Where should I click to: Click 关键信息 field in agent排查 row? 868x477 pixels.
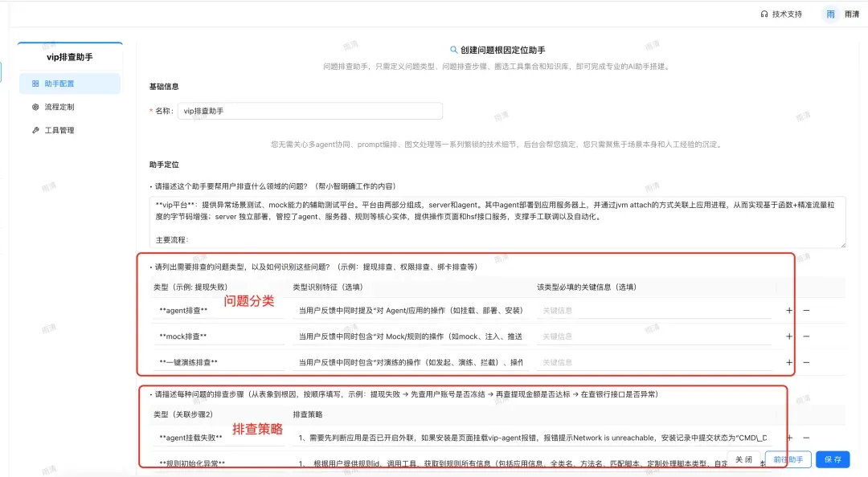pos(654,311)
